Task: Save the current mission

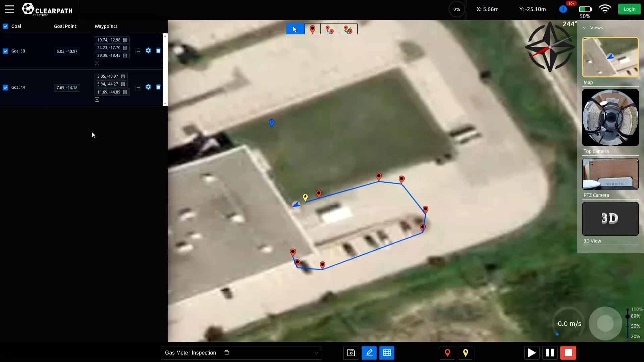Action: coord(351,353)
